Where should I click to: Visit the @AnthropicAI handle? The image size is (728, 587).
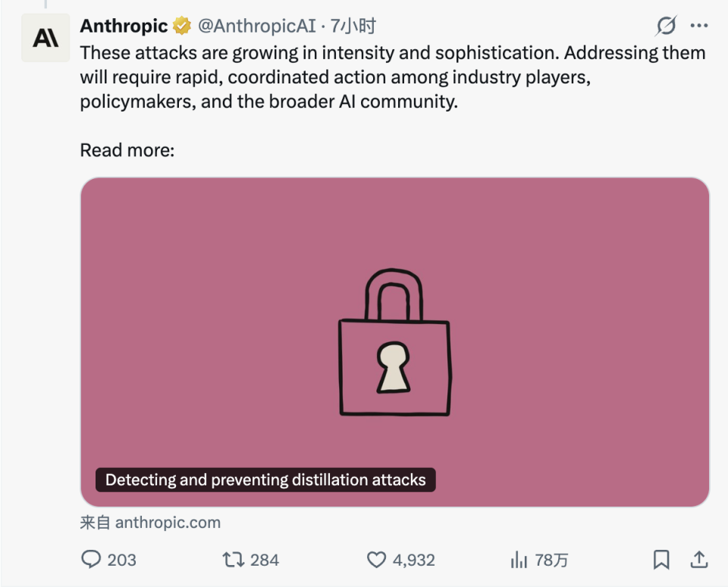pos(256,27)
